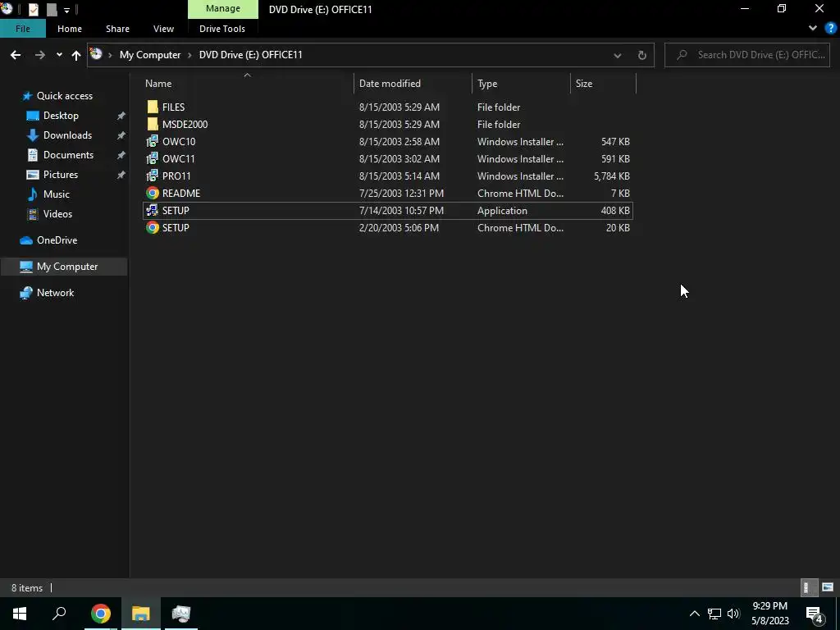Switch to Large icons view layout

pyautogui.click(x=827, y=587)
